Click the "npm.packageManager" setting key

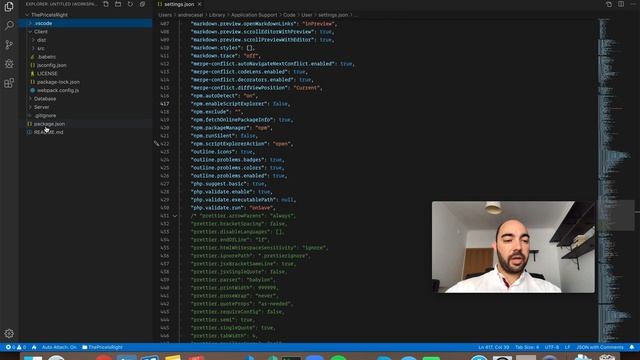tap(220, 128)
